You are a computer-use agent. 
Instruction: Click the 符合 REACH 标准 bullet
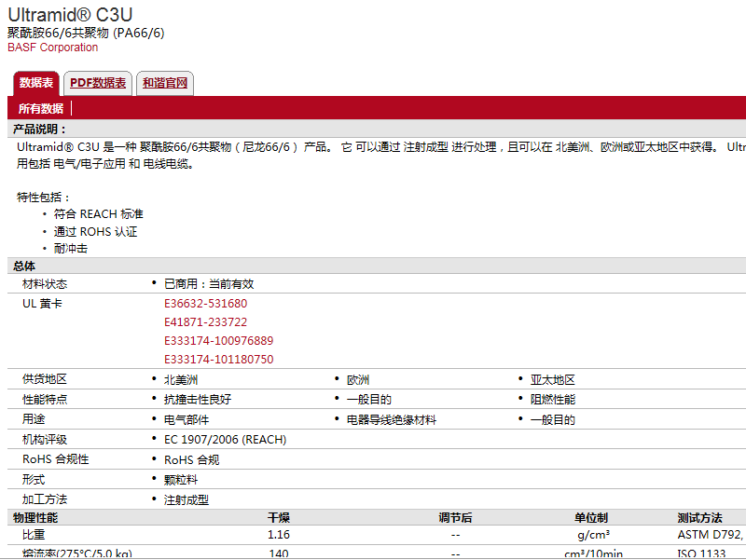pyautogui.click(x=99, y=214)
